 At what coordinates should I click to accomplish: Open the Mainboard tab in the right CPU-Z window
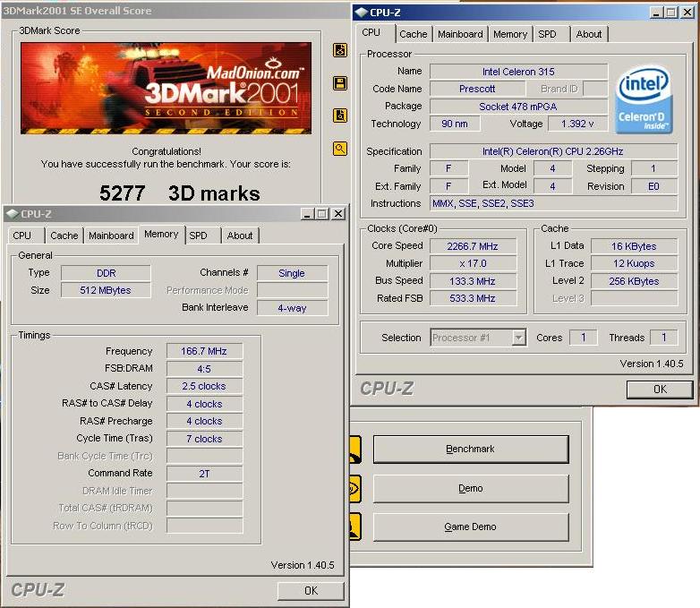pyautogui.click(x=460, y=34)
